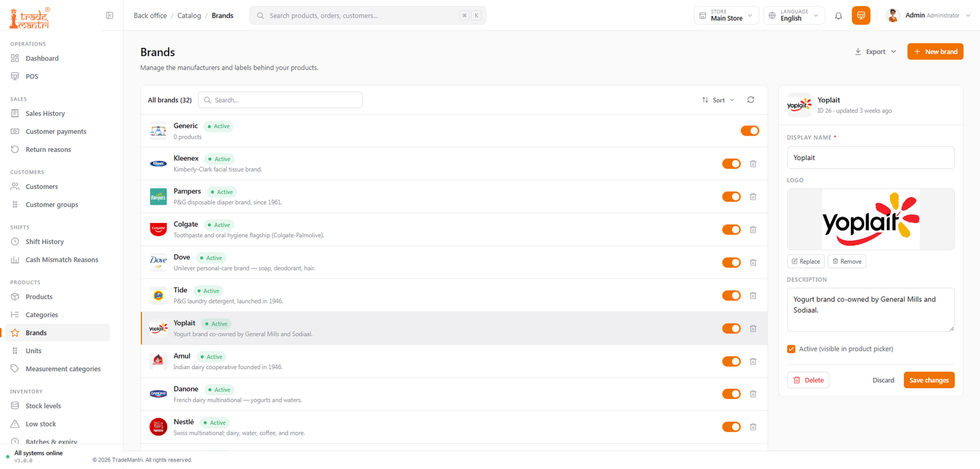The image size is (980, 469).
Task: Toggle Pampers active switch off
Action: (731, 197)
